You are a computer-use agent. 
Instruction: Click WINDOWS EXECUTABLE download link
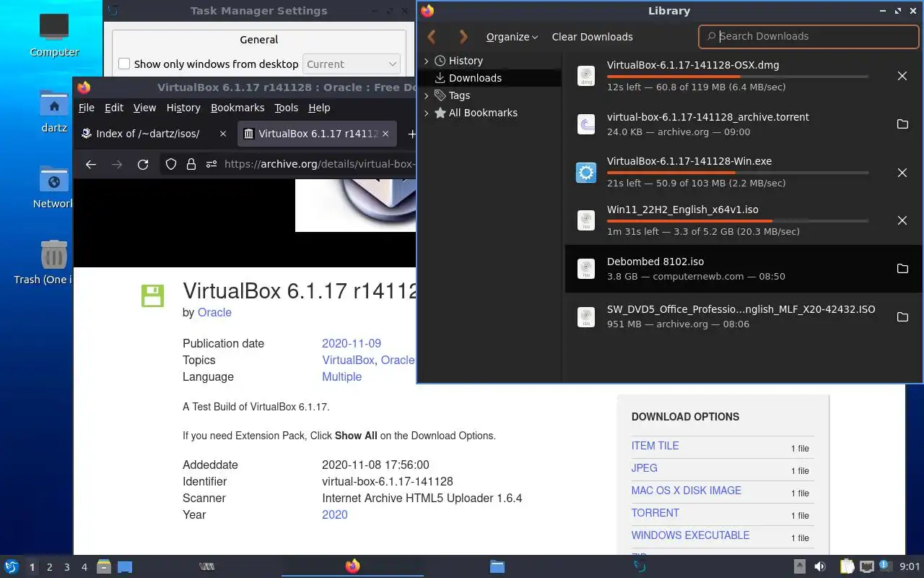pos(690,535)
